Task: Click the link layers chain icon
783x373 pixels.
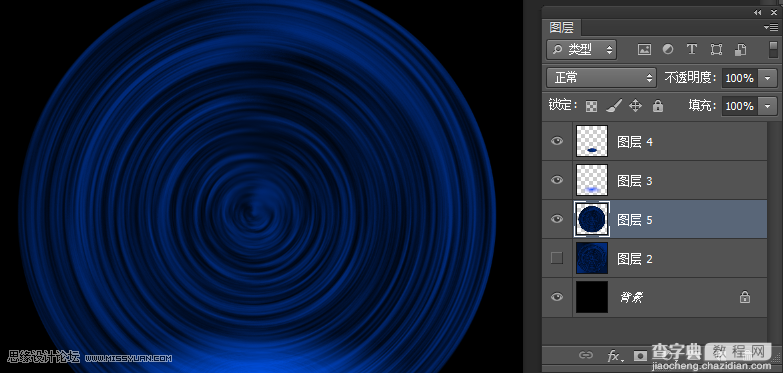Action: tap(585, 356)
